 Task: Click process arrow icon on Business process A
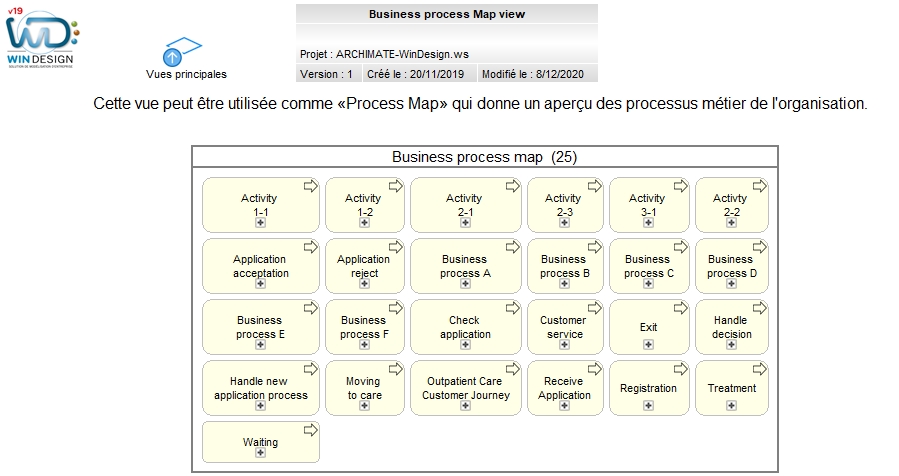(513, 247)
